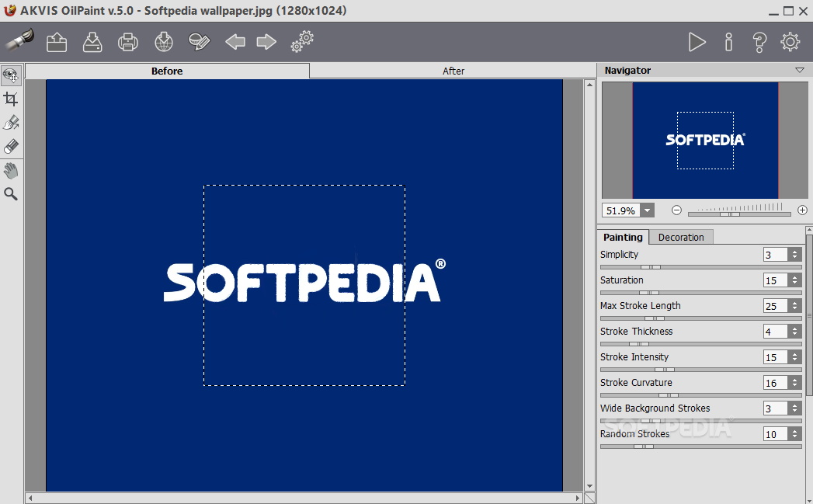
Task: Zoom out with minus circle
Action: (676, 210)
